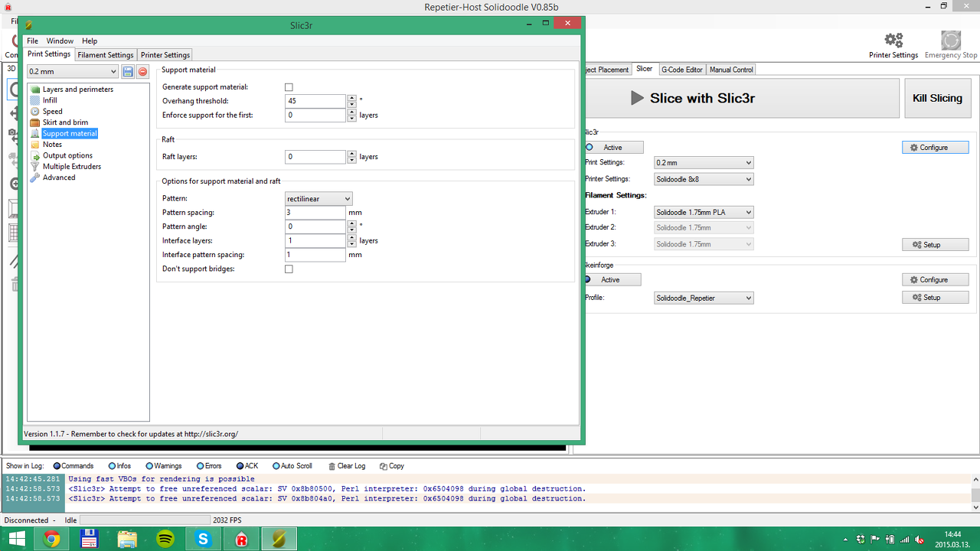This screenshot has height=551, width=980.
Task: Open the File menu in Slic3r
Action: tap(33, 41)
